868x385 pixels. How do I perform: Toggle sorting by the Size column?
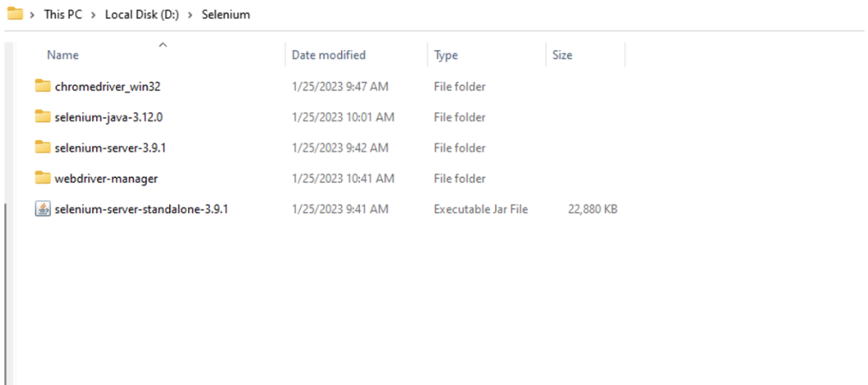562,55
